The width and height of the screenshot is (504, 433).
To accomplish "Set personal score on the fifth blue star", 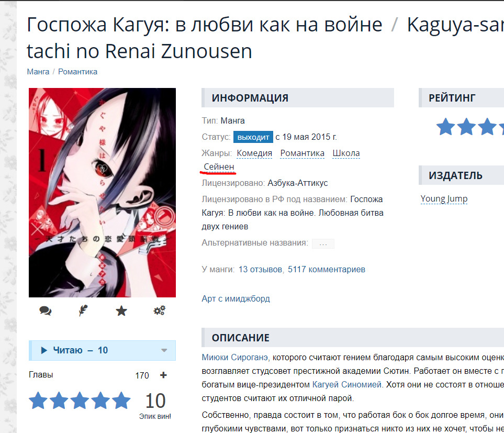I will 121,401.
